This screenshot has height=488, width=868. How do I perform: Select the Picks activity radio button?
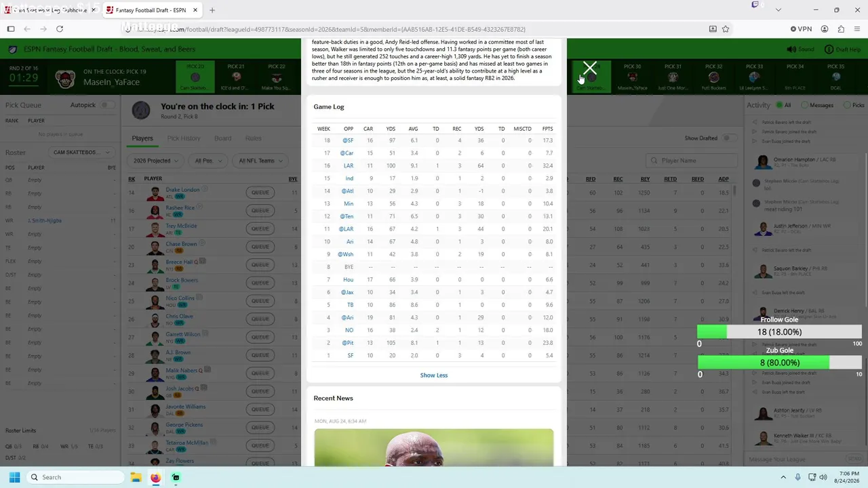tap(848, 105)
